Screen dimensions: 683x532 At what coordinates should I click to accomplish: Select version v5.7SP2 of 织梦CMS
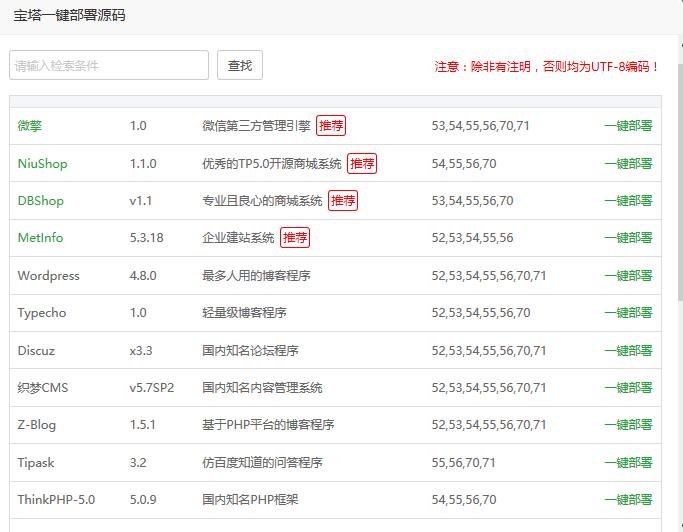[152, 388]
